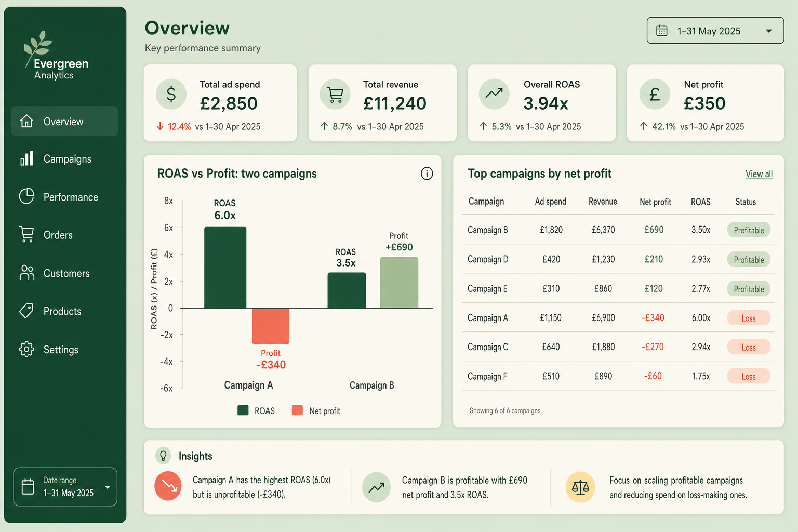Click the £11,240 total revenue value

(x=395, y=103)
